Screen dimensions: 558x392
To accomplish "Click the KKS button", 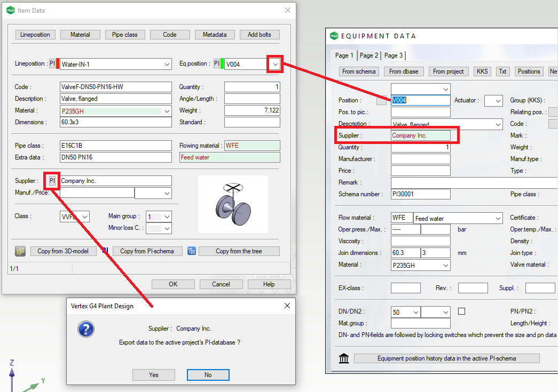I will [482, 71].
